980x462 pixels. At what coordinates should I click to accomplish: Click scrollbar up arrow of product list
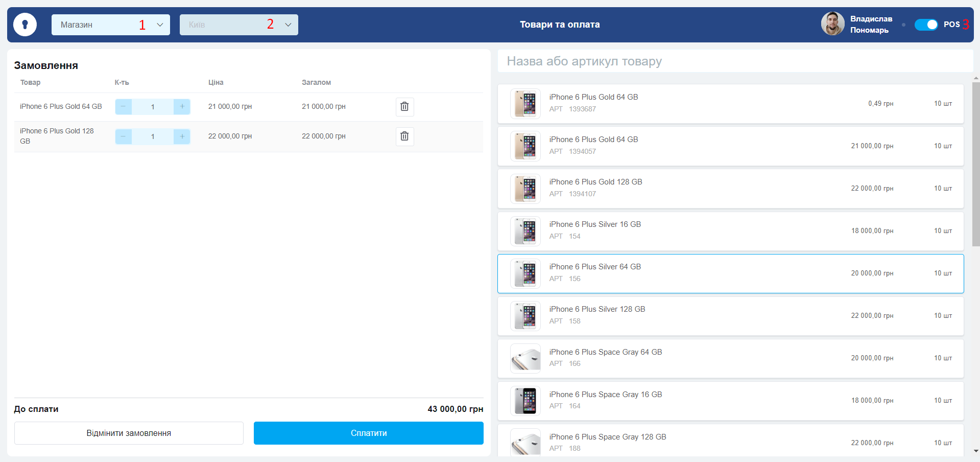976,79
